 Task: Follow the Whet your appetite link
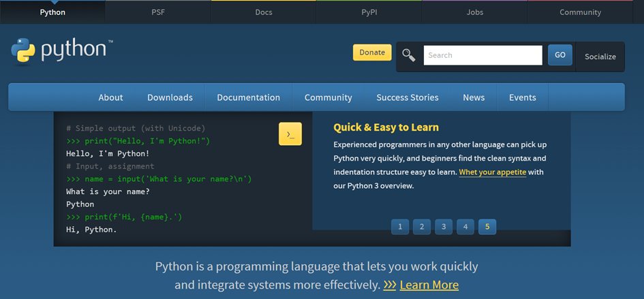pos(493,172)
